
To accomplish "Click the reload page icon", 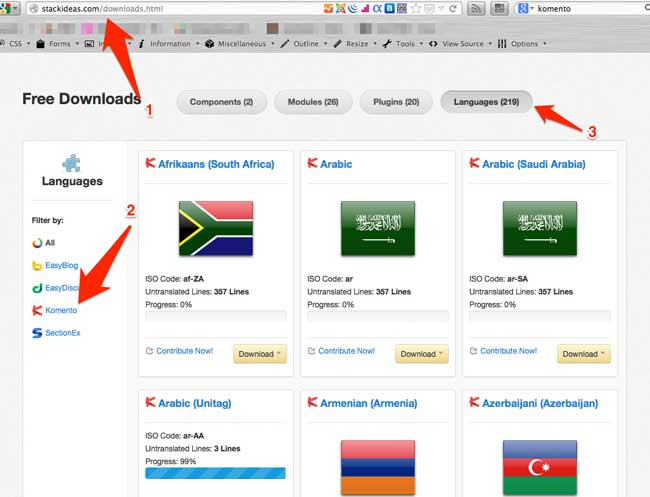I will click(453, 8).
